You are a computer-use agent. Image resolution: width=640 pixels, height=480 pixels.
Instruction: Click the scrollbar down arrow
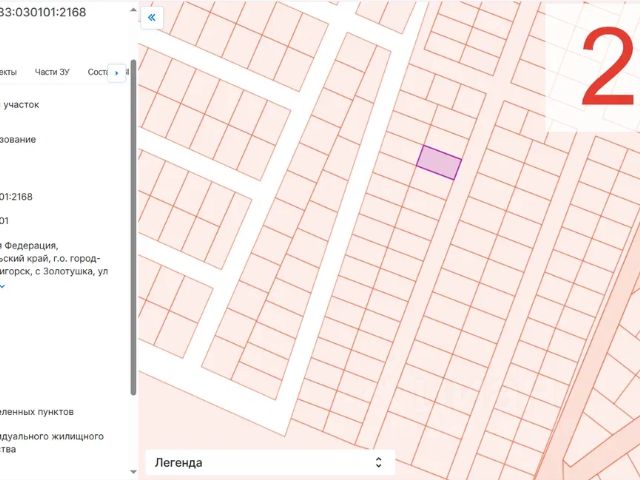click(133, 471)
